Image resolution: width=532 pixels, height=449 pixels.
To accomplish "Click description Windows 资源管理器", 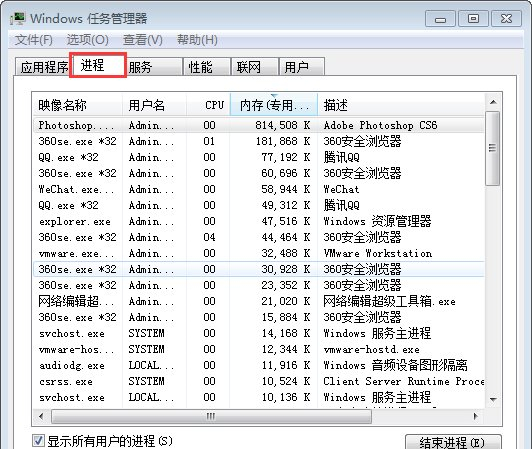I will tap(377, 221).
